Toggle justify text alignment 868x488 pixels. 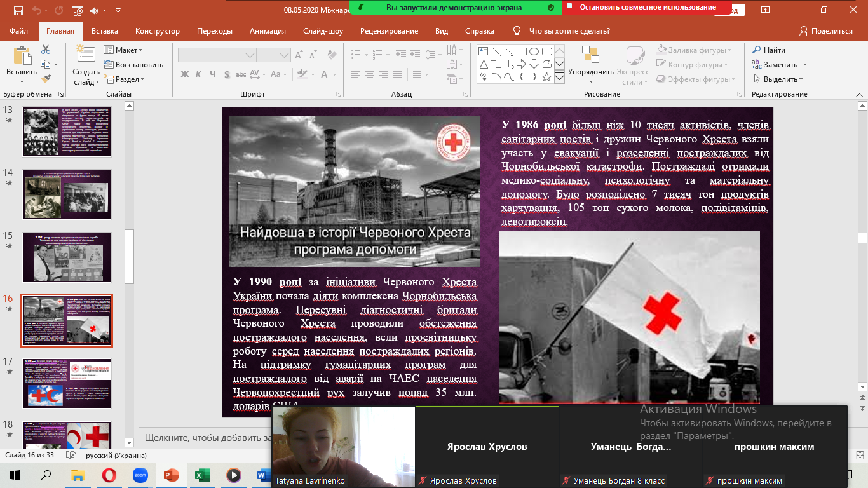[397, 75]
